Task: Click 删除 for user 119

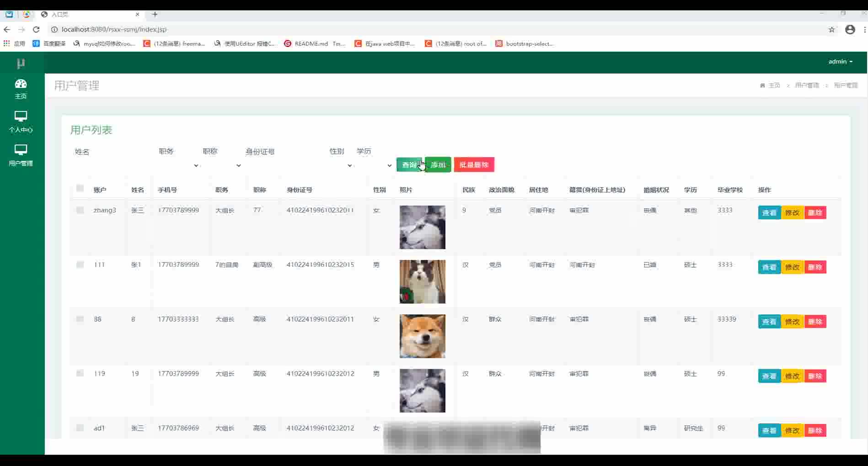Action: pyautogui.click(x=815, y=376)
